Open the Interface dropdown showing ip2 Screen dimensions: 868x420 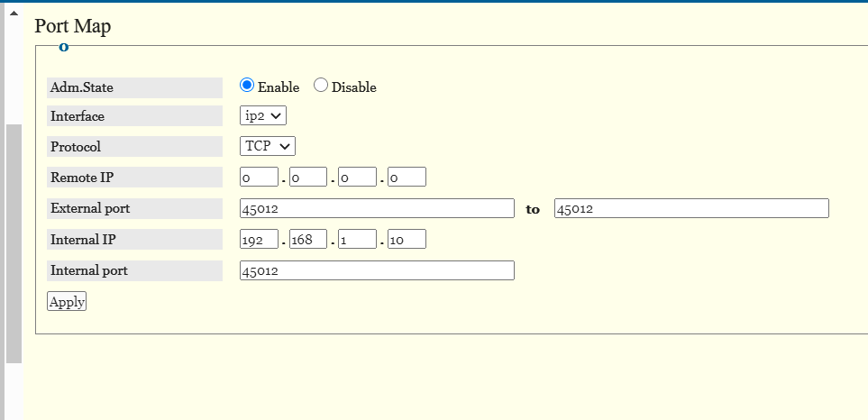click(263, 115)
